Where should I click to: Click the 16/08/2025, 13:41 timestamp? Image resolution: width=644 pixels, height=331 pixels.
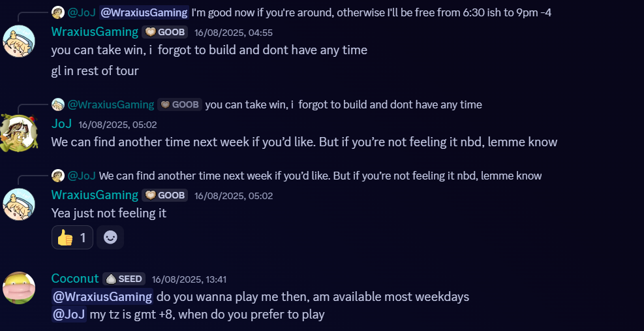(x=189, y=279)
